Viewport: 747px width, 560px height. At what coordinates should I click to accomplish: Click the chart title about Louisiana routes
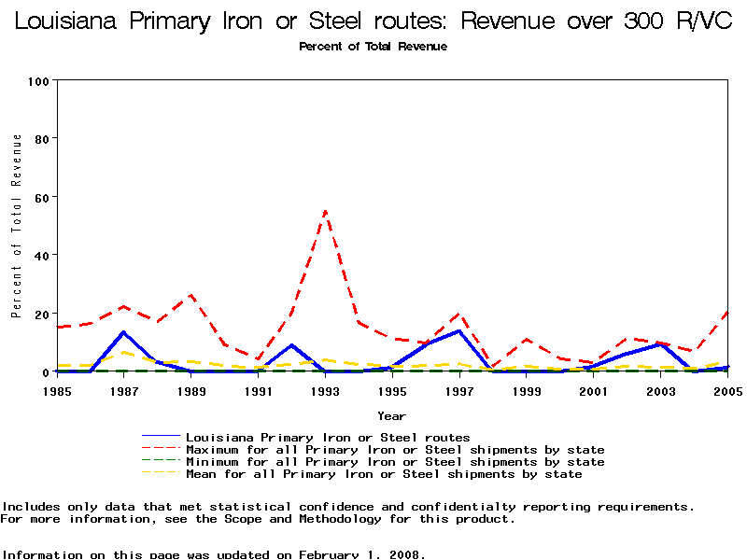tap(373, 21)
